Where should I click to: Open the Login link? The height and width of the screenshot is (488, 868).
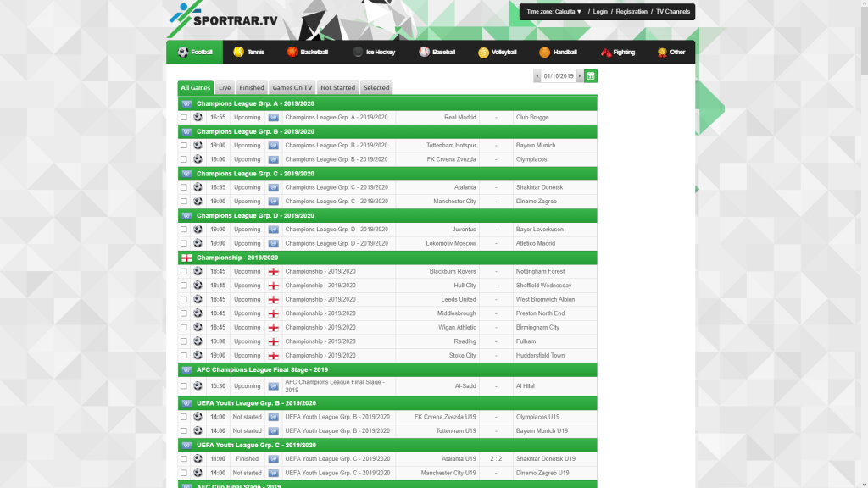(x=600, y=12)
